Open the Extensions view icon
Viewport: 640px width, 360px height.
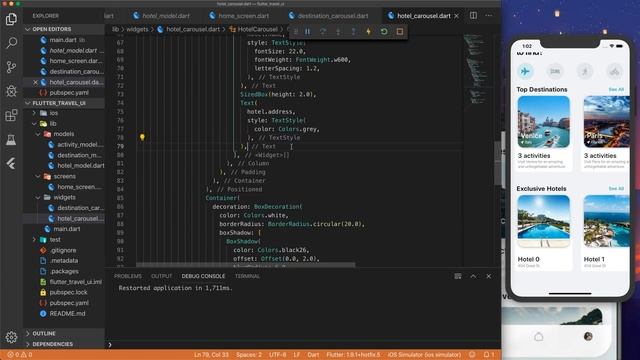click(11, 116)
